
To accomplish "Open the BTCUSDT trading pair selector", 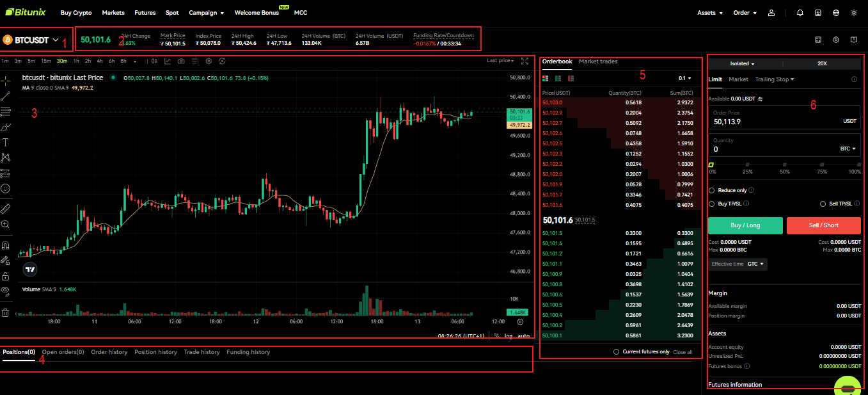I will (x=31, y=40).
